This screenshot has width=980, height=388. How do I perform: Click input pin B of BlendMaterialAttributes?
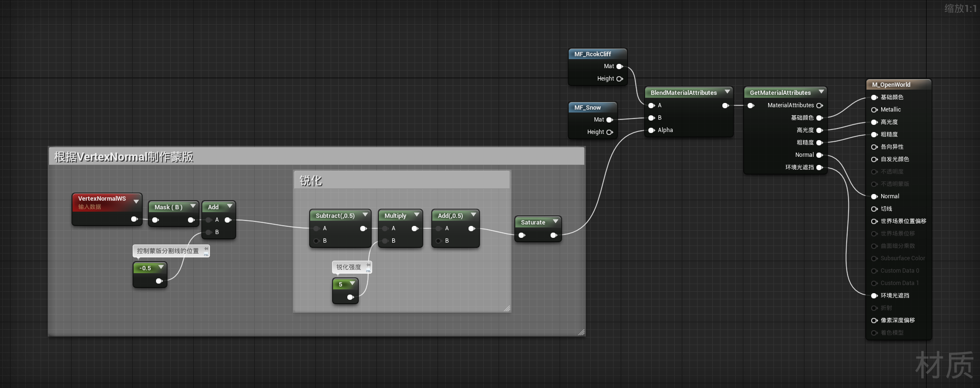651,118
